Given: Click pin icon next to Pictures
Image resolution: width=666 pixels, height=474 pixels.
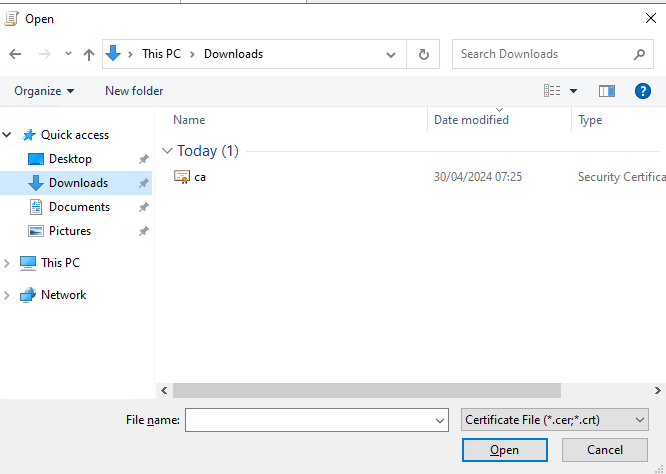Looking at the screenshot, I should (x=144, y=231).
